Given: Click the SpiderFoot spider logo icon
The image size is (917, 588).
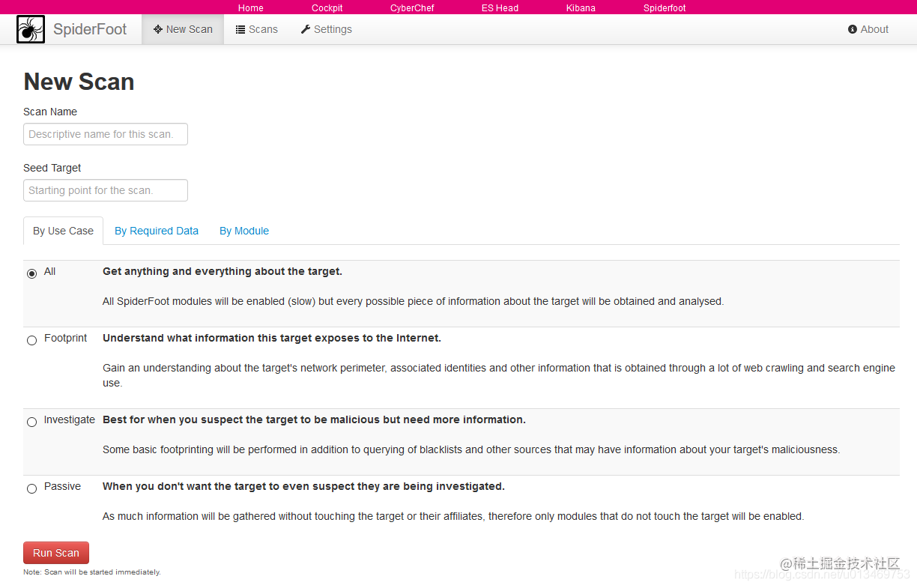Looking at the screenshot, I should coord(30,29).
